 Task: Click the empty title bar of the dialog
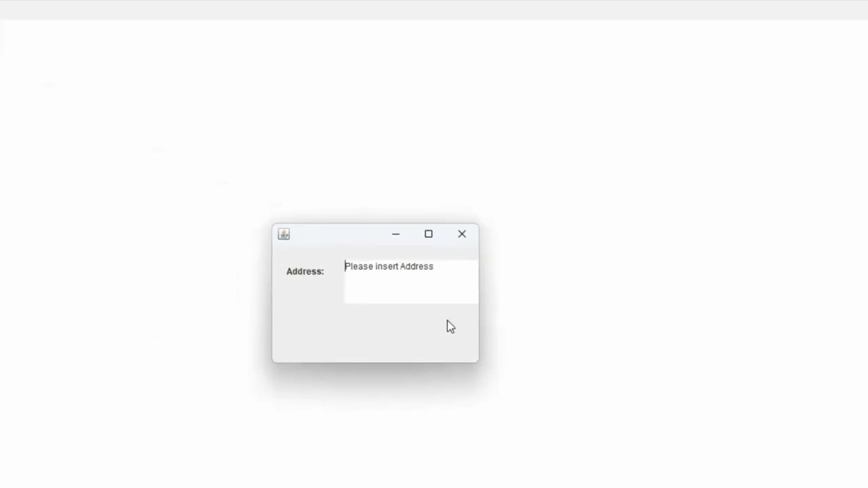(336, 234)
